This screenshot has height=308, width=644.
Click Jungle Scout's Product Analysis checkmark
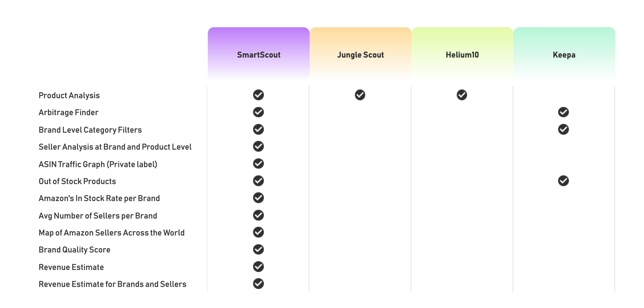(360, 95)
